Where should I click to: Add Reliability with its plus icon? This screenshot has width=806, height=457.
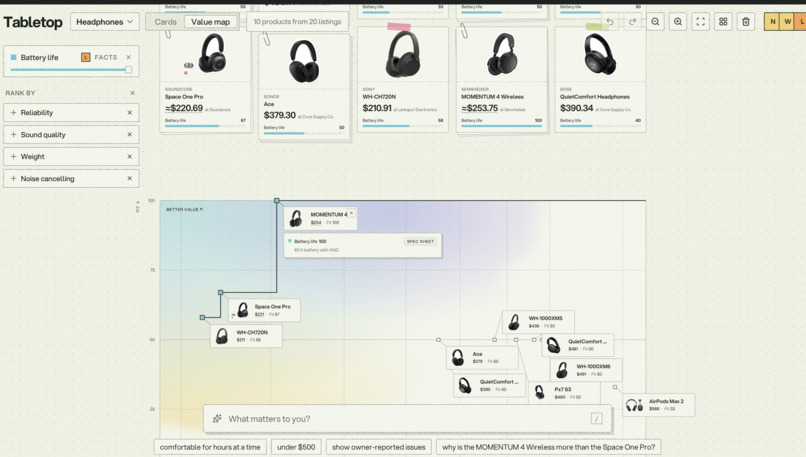13,113
